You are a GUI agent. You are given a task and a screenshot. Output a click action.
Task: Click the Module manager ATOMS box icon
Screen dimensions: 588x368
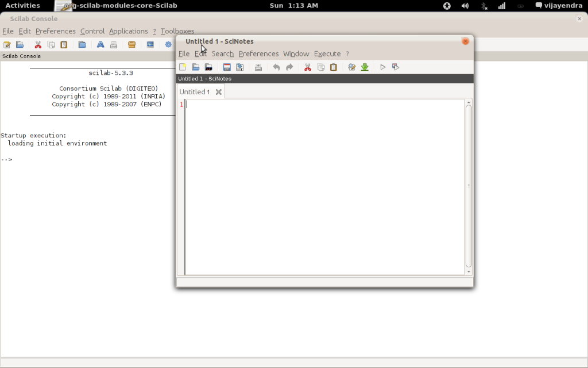click(x=131, y=45)
